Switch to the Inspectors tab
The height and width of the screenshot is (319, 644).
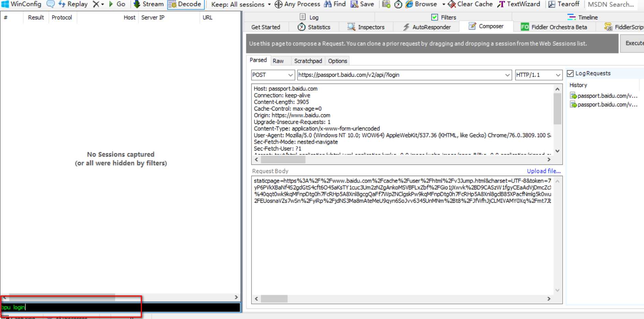coord(366,27)
